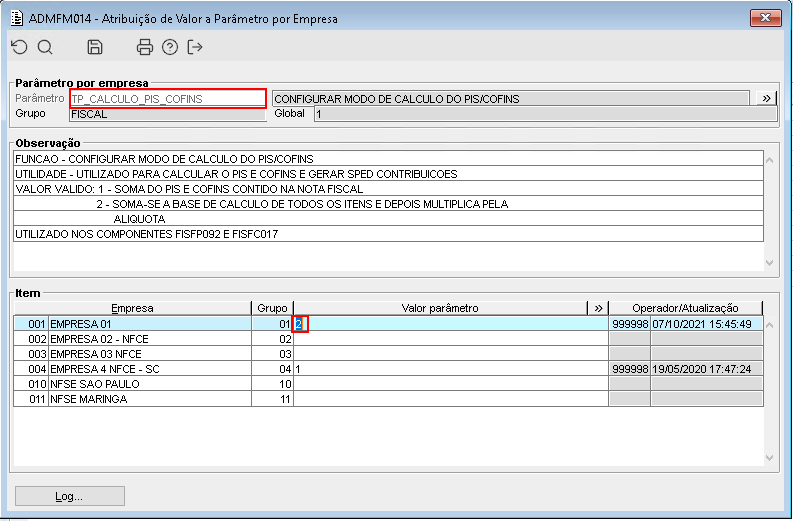Select row NFSE SAO PAULO
This screenshot has height=521, width=793.
coord(388,384)
